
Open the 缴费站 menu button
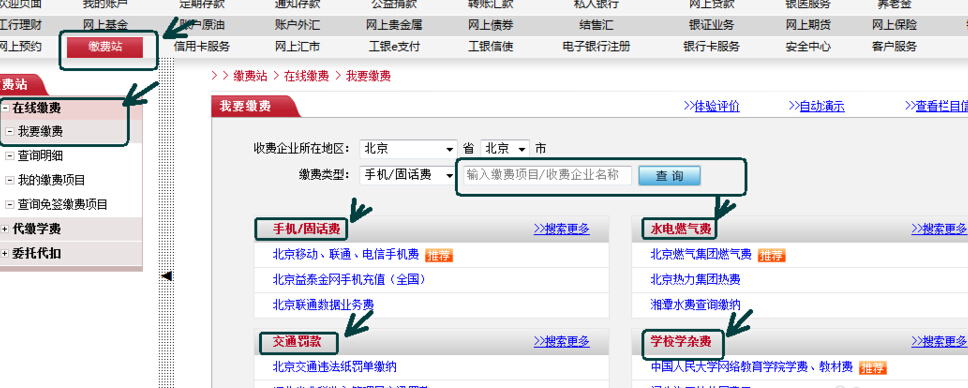105,47
